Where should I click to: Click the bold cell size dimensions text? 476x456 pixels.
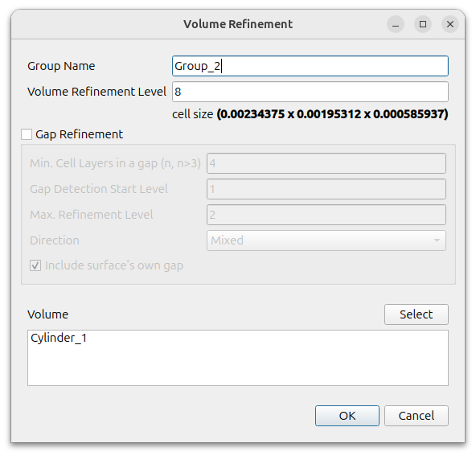(x=332, y=114)
